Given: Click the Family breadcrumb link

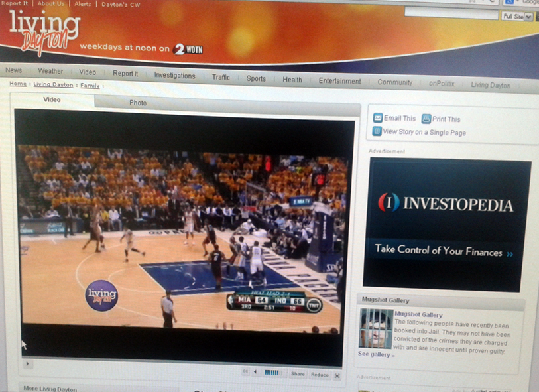Looking at the screenshot, I should (x=90, y=85).
